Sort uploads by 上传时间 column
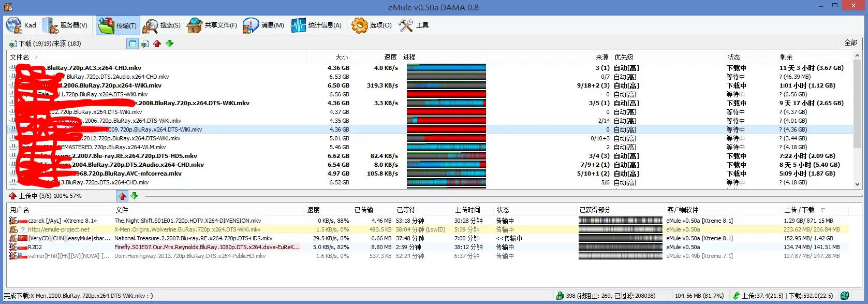Screen dimensions: 868x304 473,210
